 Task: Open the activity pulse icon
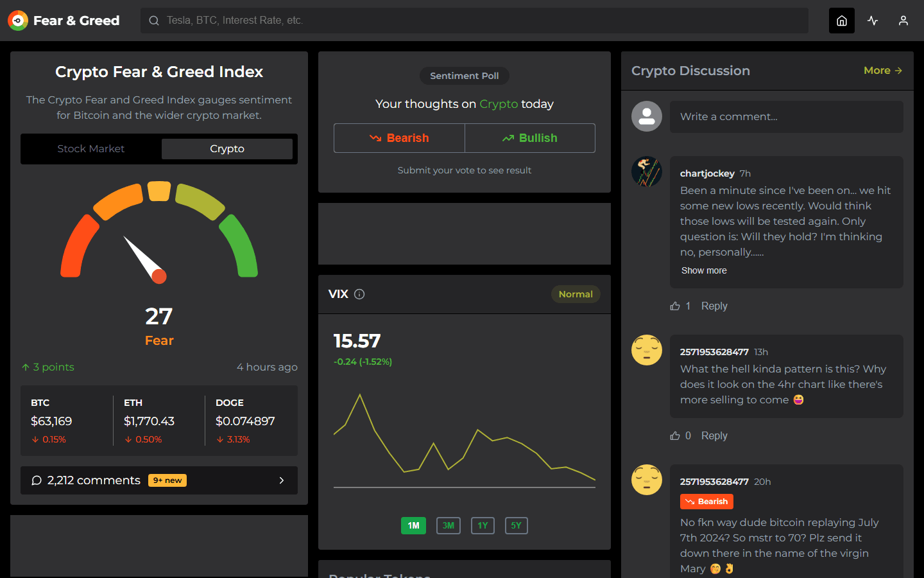[873, 21]
